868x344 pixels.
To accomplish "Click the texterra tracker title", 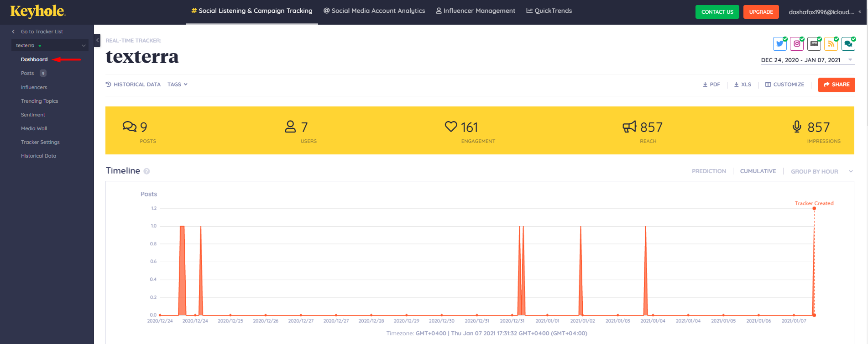I will (x=142, y=57).
